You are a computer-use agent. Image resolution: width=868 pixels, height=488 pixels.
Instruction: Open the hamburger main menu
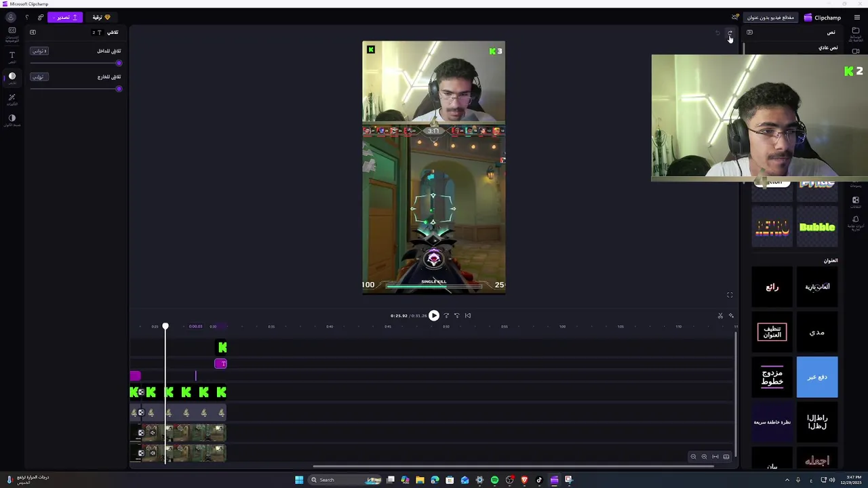856,18
